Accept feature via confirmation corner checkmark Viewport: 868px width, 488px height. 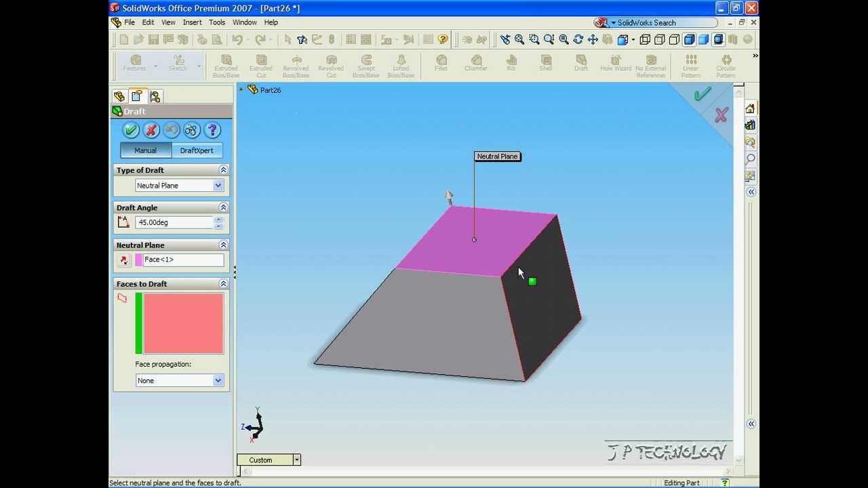[x=703, y=94]
